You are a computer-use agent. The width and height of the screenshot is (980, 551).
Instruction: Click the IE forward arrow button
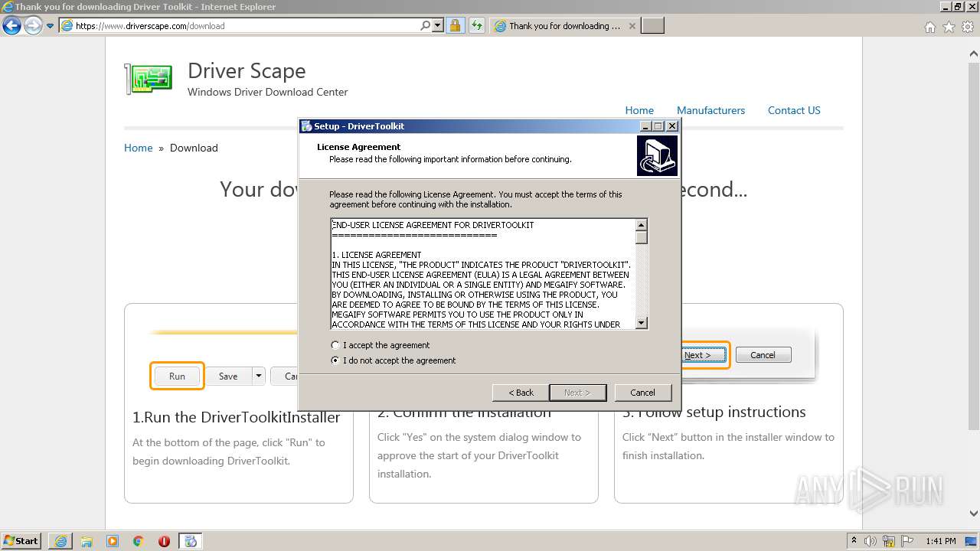[x=33, y=25]
